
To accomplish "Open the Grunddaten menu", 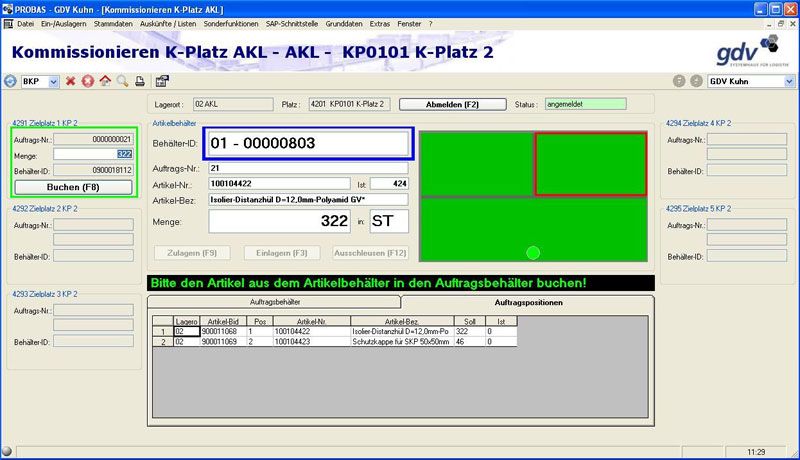I will (x=344, y=24).
